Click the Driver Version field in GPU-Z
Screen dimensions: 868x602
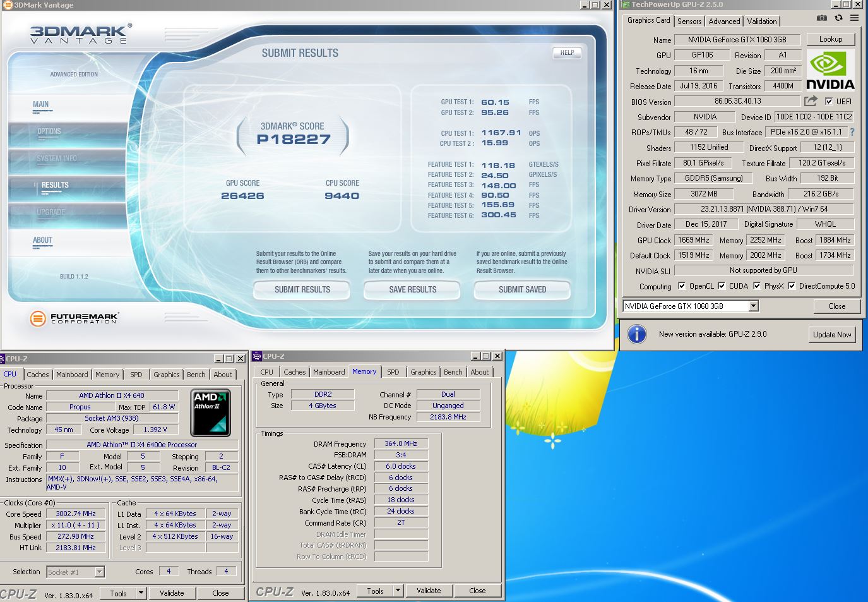point(764,209)
